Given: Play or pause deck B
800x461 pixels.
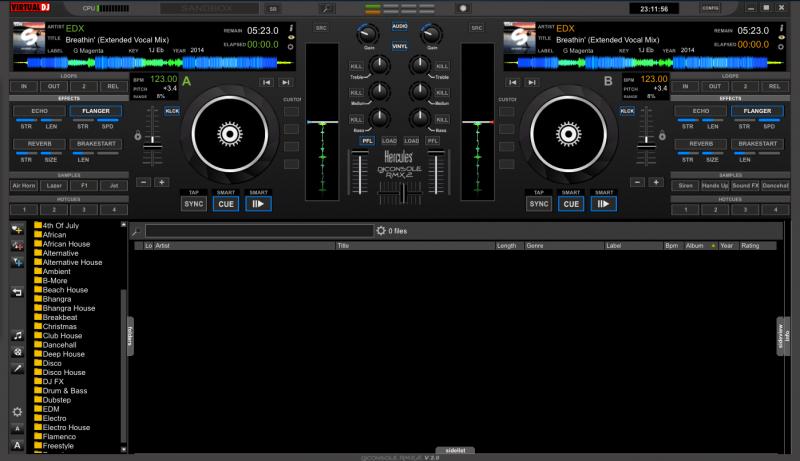Looking at the screenshot, I should click(603, 204).
